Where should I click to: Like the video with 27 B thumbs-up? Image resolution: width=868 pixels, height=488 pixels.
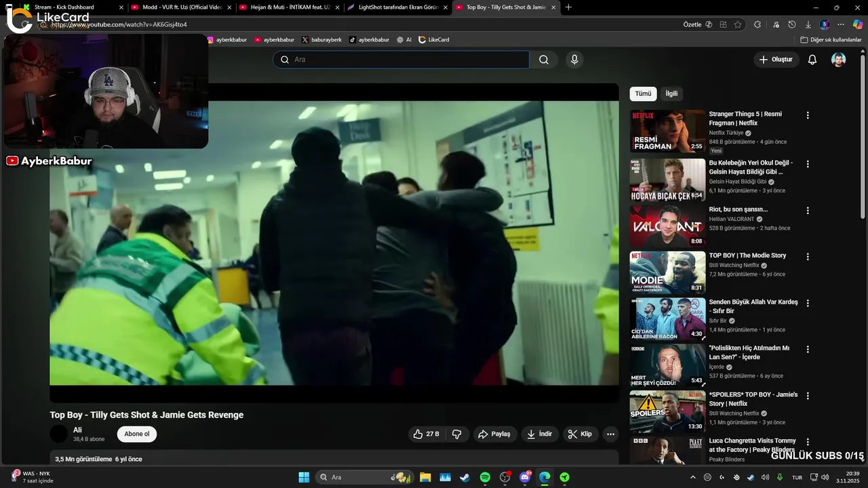coord(427,434)
